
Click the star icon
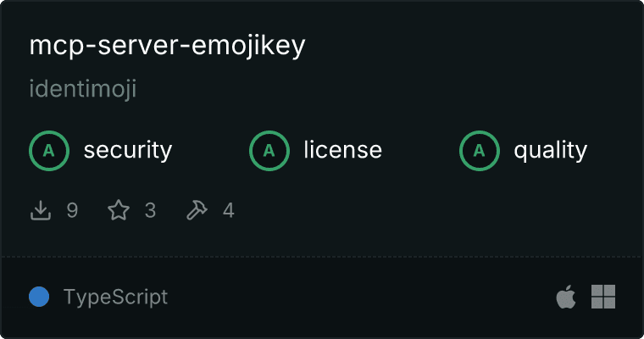(x=119, y=210)
